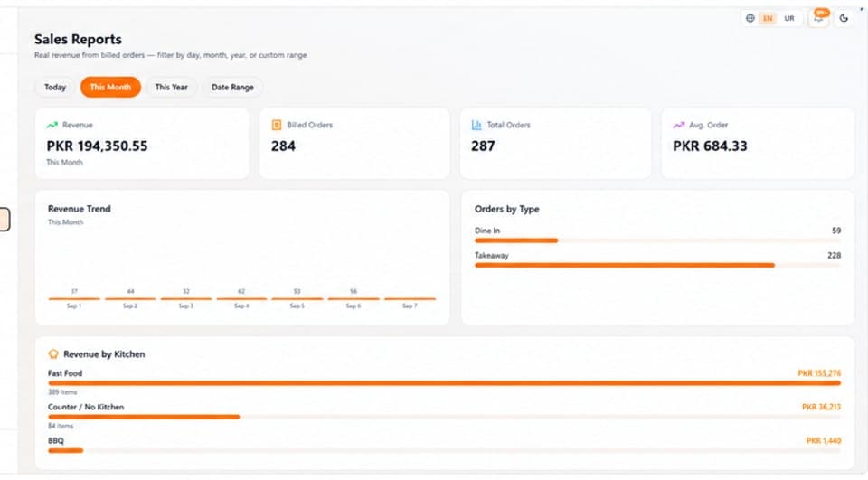Image resolution: width=868 pixels, height=480 pixels.
Task: Click the globe language icon
Action: pyautogui.click(x=750, y=18)
